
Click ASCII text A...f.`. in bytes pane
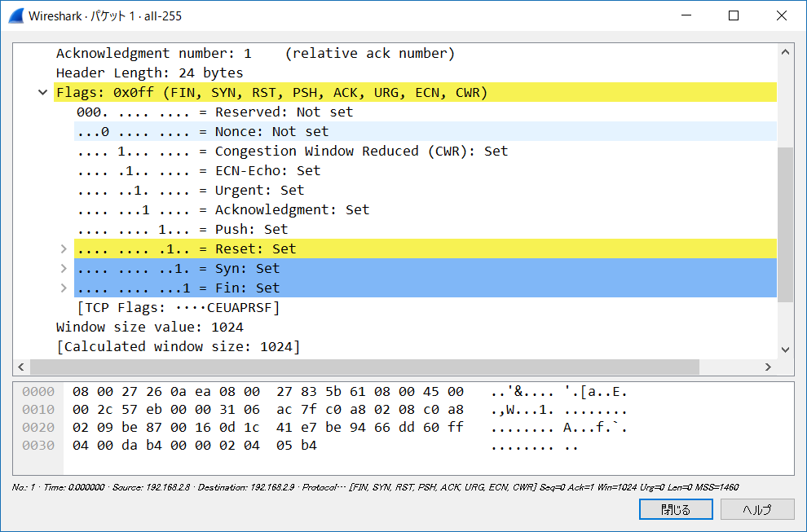point(596,428)
